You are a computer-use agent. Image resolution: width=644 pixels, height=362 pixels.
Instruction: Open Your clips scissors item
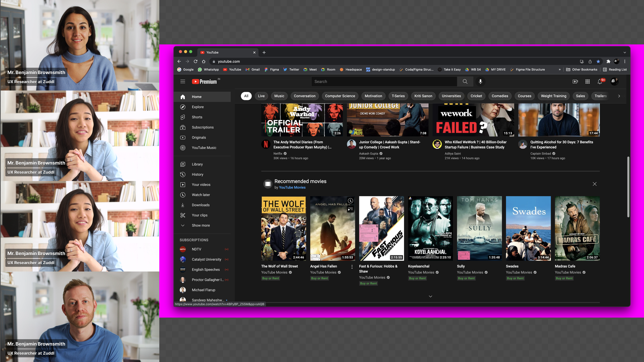[200, 215]
